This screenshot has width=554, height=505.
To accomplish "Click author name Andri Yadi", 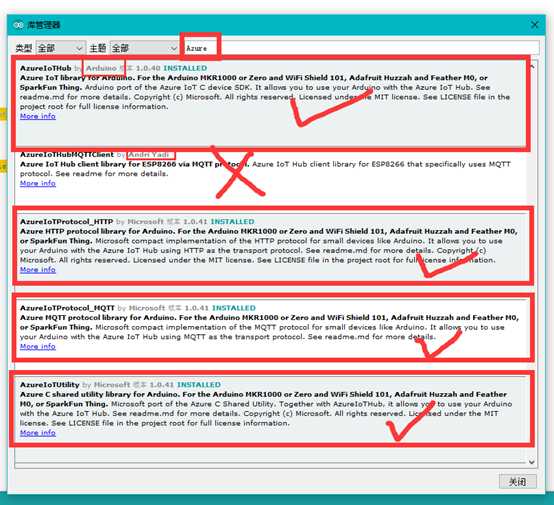I will point(149,154).
